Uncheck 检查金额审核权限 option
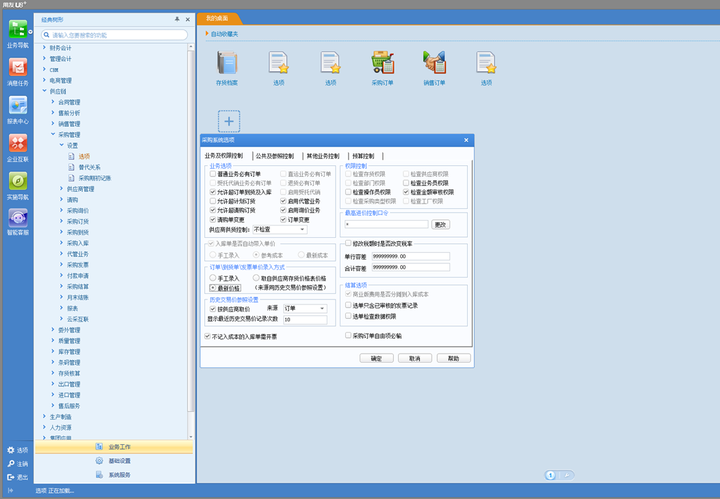Viewport: 720px width, 499px height. (406, 192)
